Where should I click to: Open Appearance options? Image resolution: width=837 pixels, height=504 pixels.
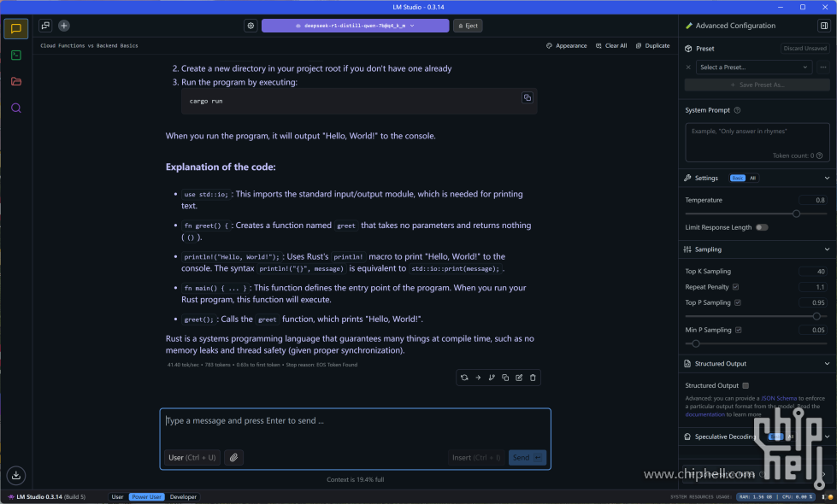(x=566, y=46)
